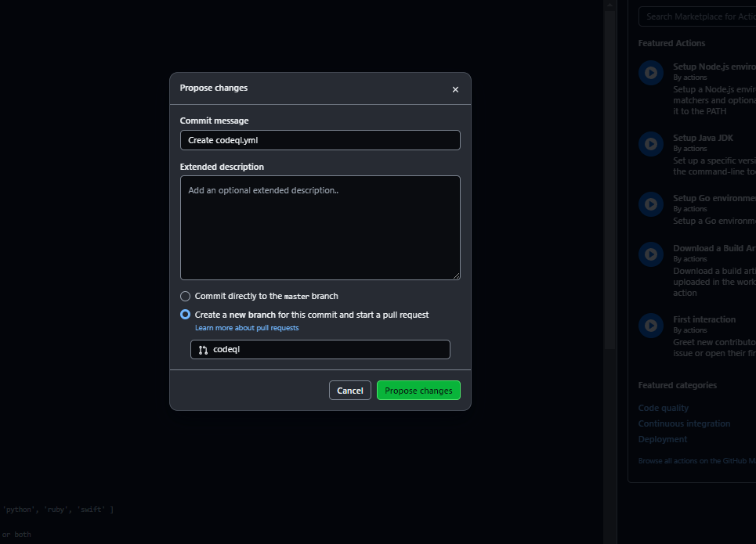Open the Code quality category link
Image resolution: width=756 pixels, height=544 pixels.
pos(663,408)
